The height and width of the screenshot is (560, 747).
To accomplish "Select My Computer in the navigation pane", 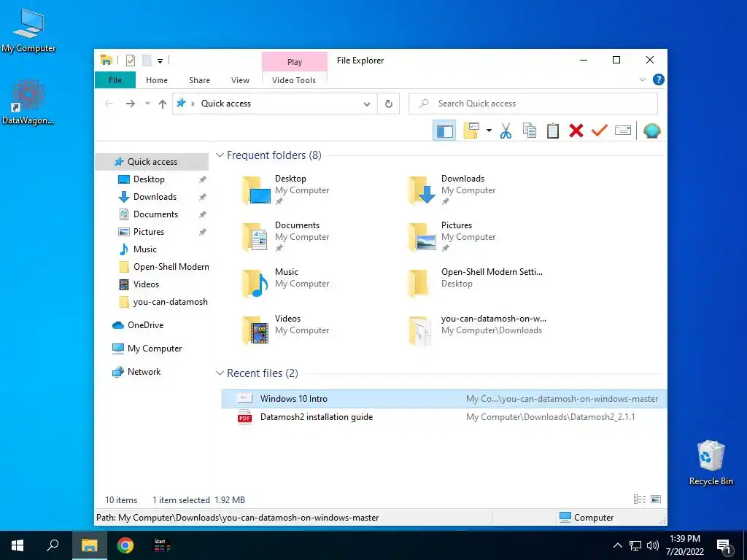I will [155, 348].
